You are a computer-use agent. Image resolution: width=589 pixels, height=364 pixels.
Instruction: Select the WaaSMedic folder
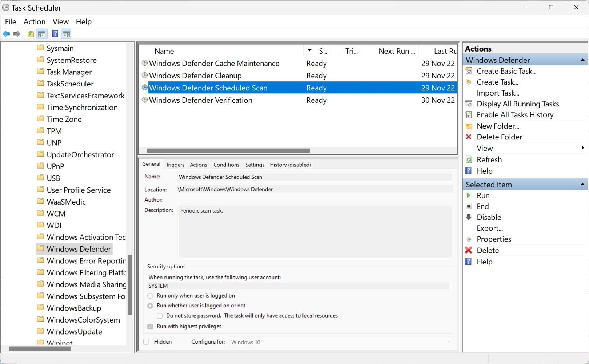66,202
